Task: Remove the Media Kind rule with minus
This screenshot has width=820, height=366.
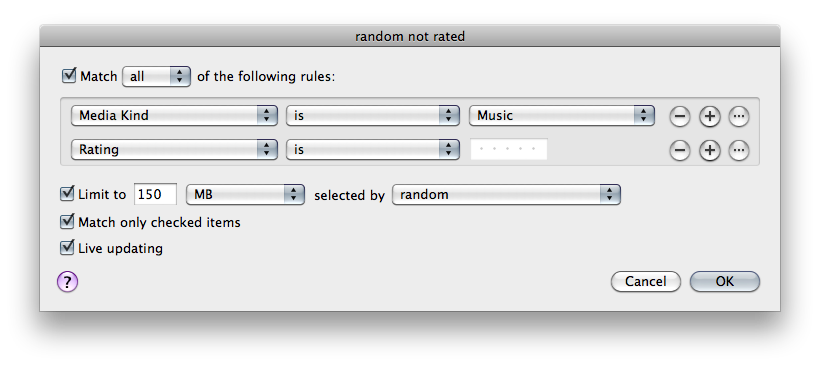Action: point(679,117)
